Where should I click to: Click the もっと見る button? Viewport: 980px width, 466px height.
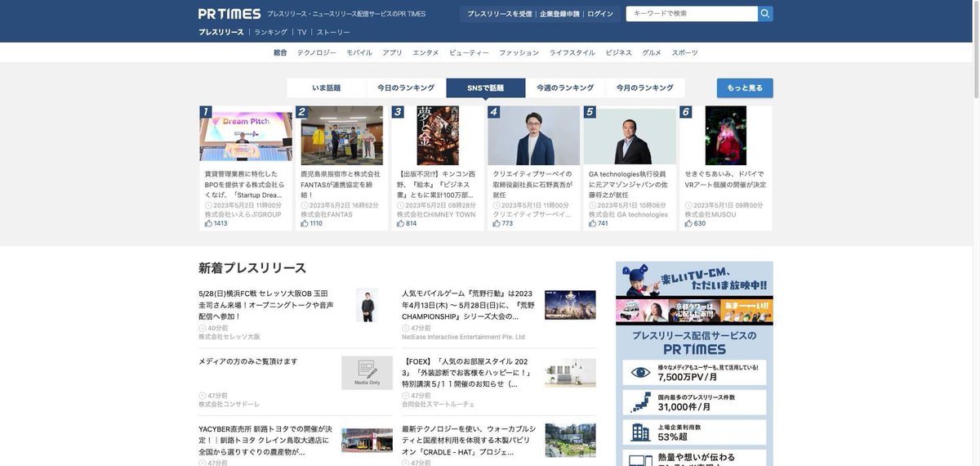(x=745, y=88)
